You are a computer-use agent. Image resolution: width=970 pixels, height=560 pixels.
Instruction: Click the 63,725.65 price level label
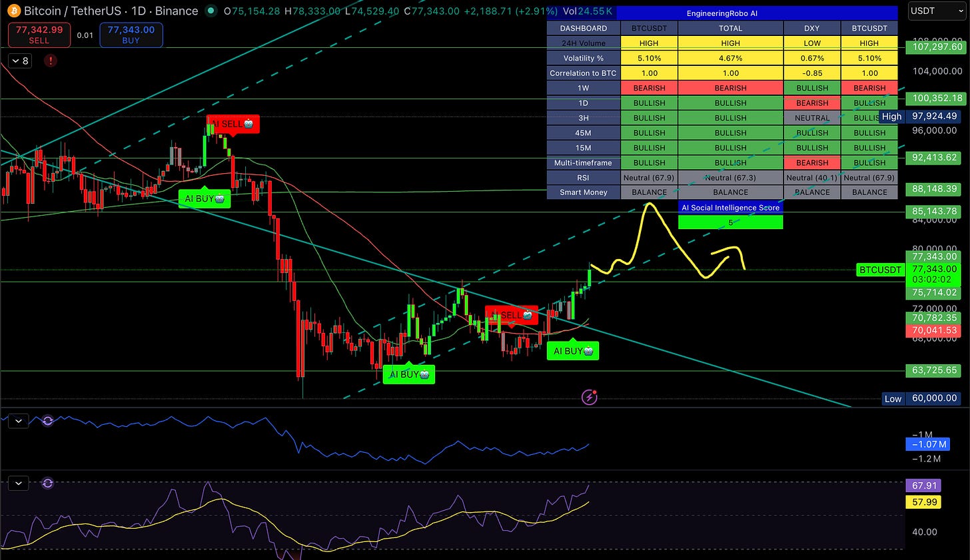click(935, 370)
